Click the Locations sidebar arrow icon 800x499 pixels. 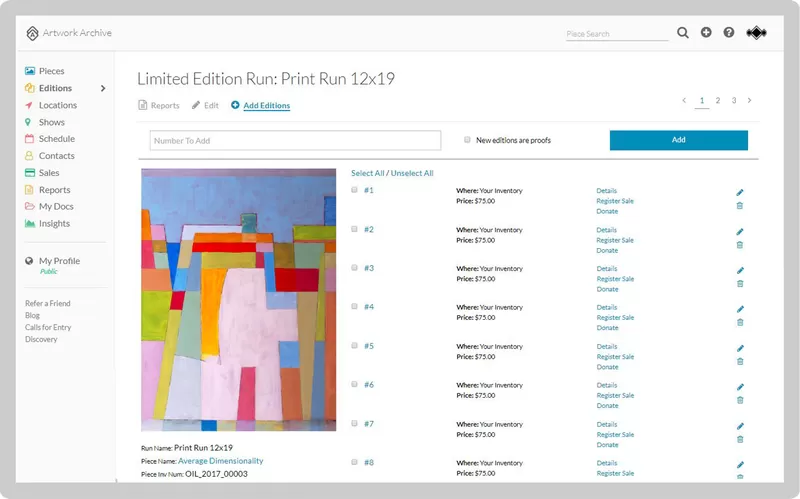coord(29,105)
